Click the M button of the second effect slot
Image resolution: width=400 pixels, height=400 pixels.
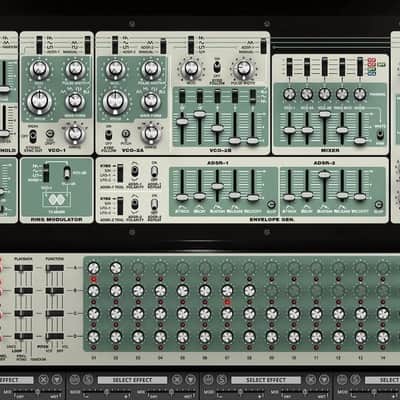click(75, 379)
